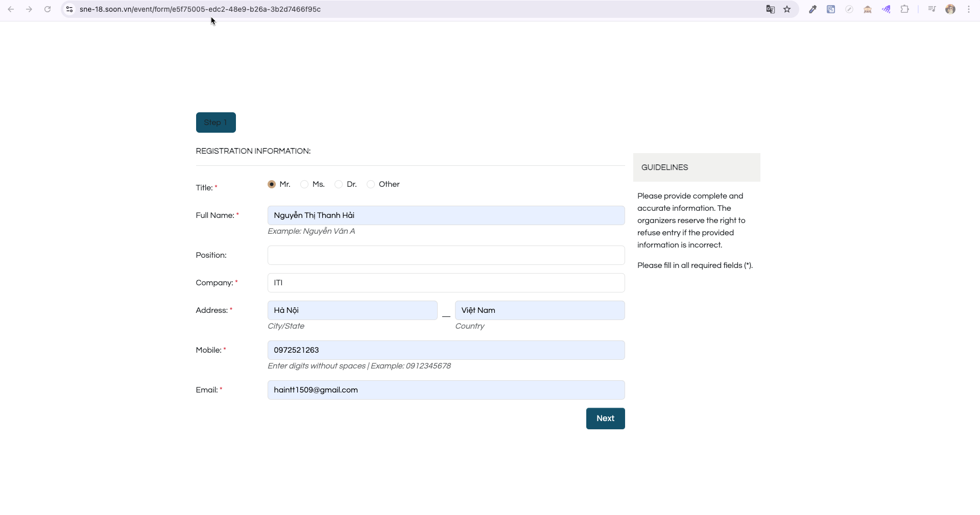
Task: Click the City/State field with Hà Nội
Action: click(352, 310)
